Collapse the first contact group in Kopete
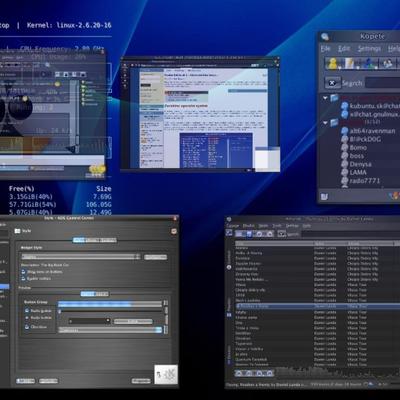 click(325, 98)
